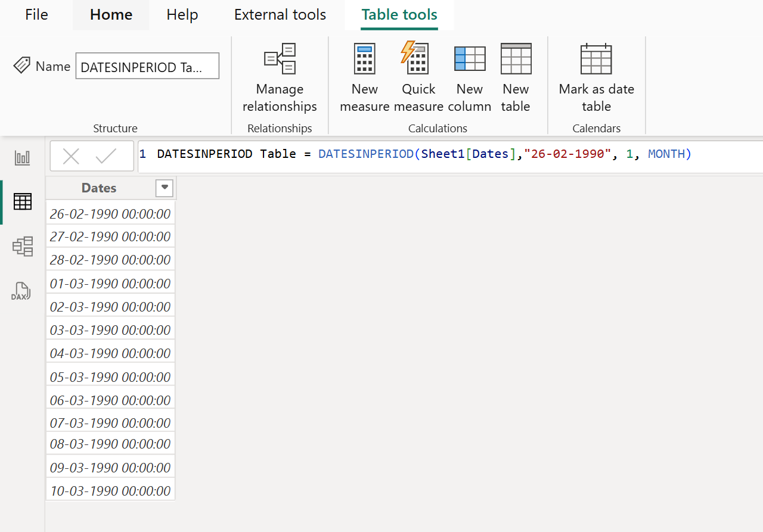Select the Data view icon in sidebar
The width and height of the screenshot is (763, 532).
pyautogui.click(x=22, y=202)
